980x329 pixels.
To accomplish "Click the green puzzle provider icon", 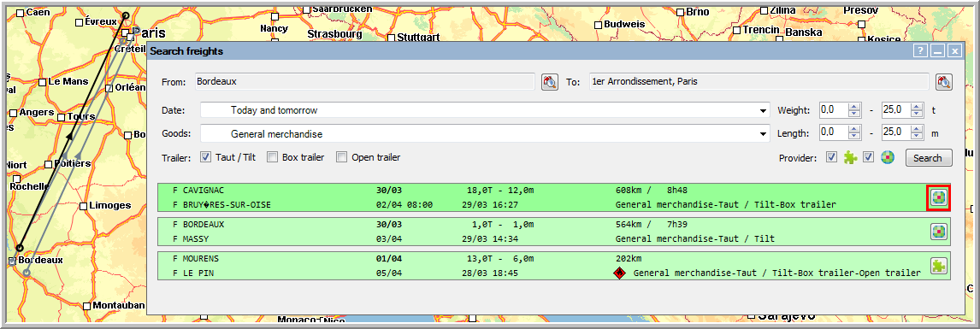I will 850,157.
